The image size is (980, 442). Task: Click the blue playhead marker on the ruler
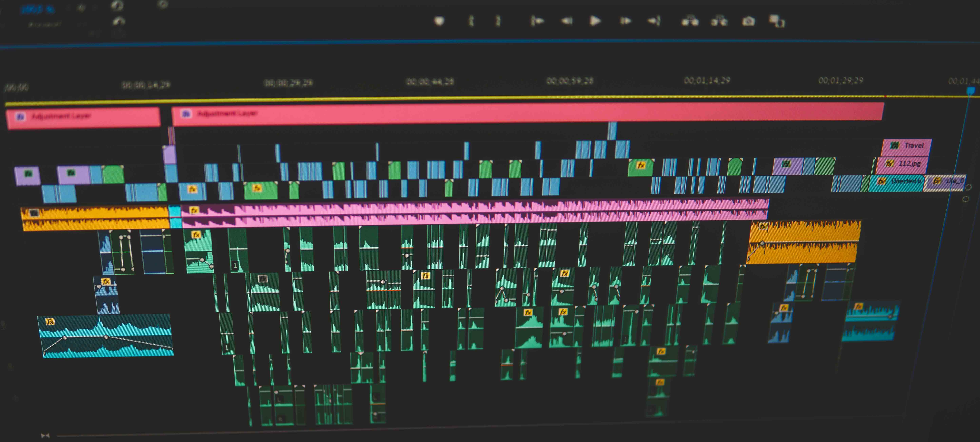point(971,91)
